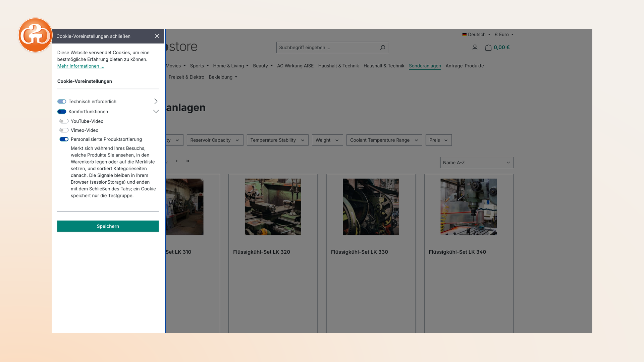644x362 pixels.
Task: Open Flüssigkühl-Set LK 340 product title
Action: 457,252
